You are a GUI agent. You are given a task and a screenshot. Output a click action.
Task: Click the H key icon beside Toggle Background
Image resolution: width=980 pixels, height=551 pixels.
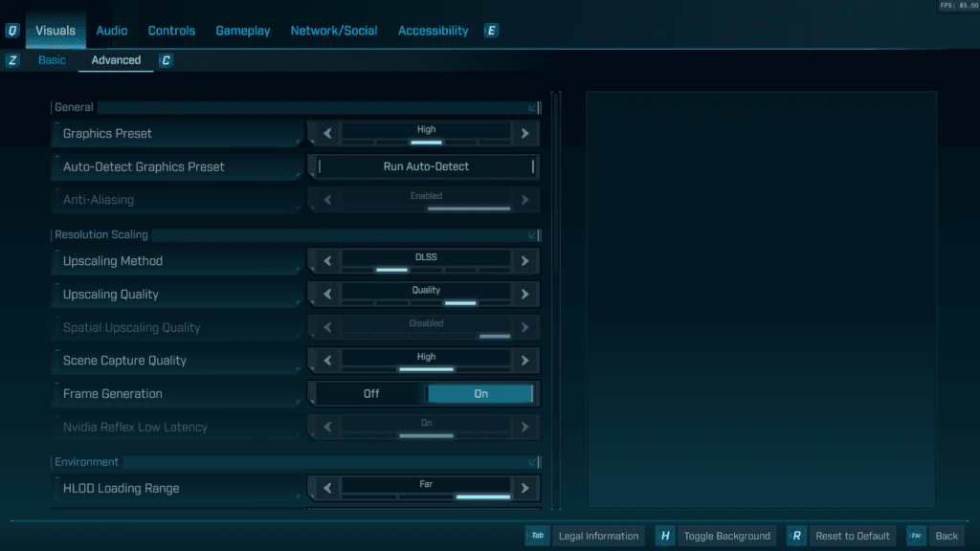point(664,536)
